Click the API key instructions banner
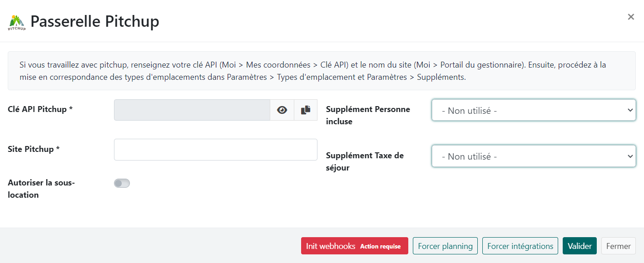This screenshot has height=263, width=644. point(322,71)
